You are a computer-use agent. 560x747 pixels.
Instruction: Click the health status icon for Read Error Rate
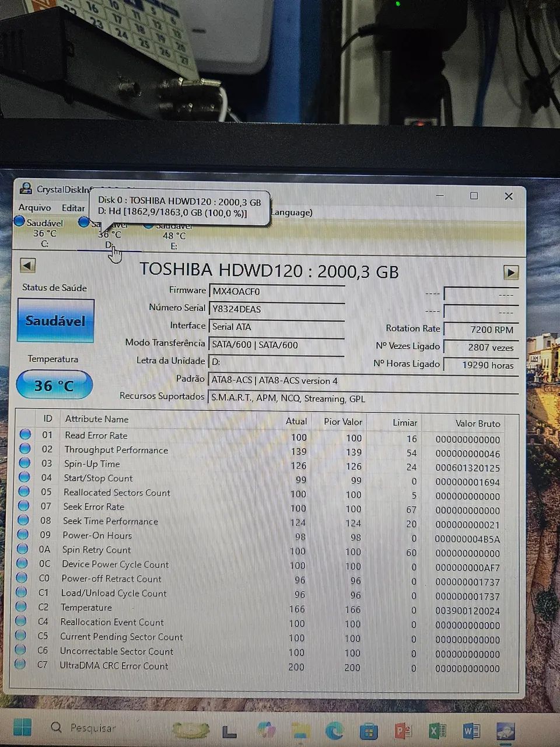25,434
